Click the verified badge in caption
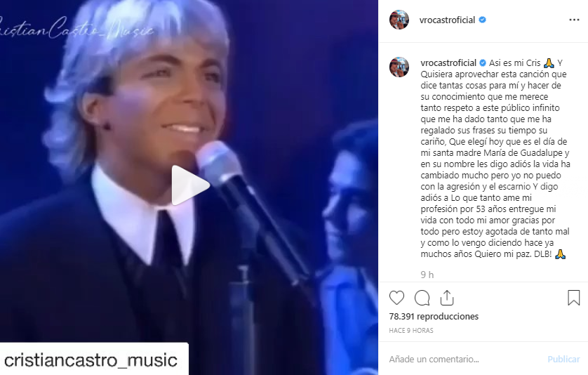Screen dimensions: 588x375 pyautogui.click(x=483, y=63)
